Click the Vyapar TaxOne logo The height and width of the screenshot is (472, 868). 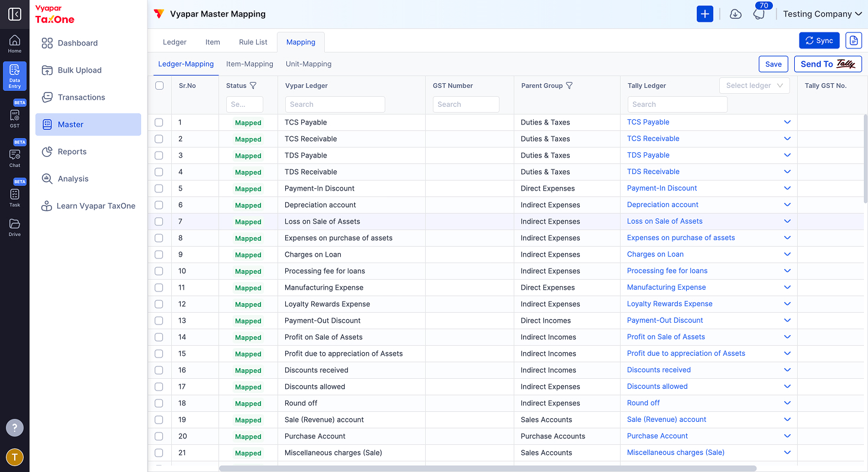click(x=55, y=15)
